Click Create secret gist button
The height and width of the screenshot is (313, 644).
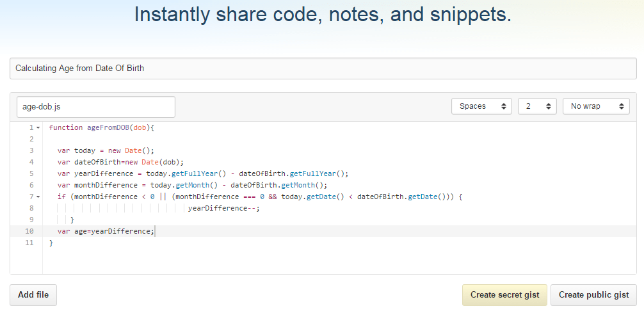(x=504, y=295)
